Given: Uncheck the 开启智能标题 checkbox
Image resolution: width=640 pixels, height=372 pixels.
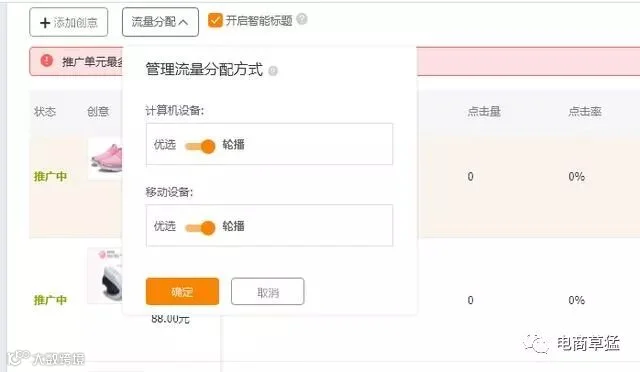Looking at the screenshot, I should 215,20.
